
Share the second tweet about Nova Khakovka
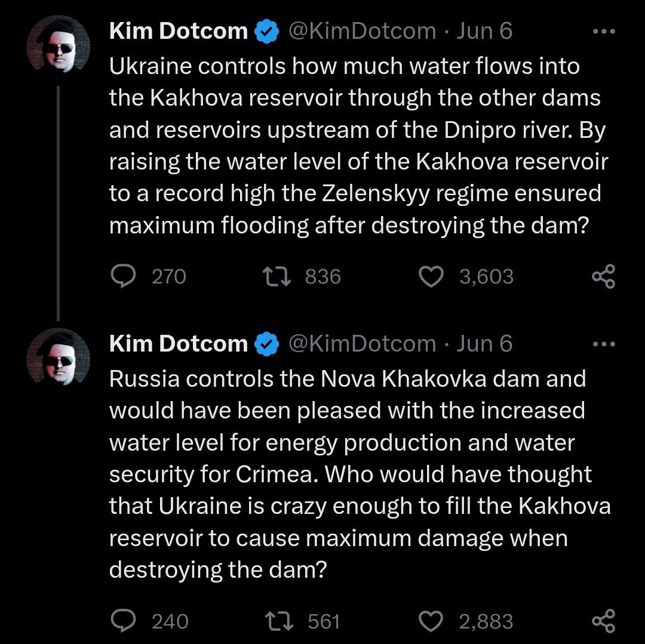(x=603, y=621)
